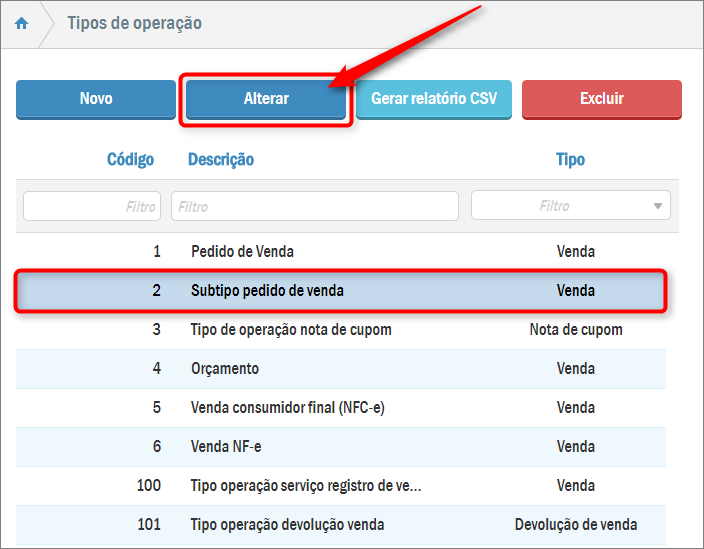The width and height of the screenshot is (704, 549).
Task: Sort by Código column header
Action: (x=130, y=160)
